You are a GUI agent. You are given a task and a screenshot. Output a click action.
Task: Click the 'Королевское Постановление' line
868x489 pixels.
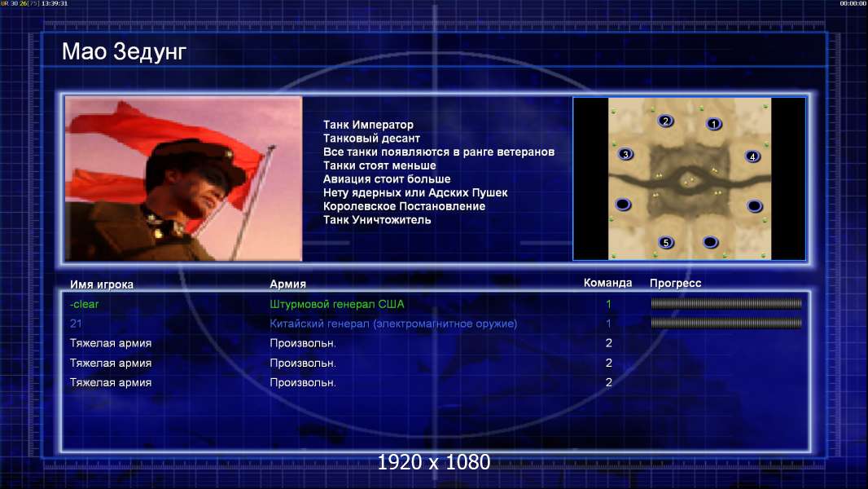coord(404,206)
